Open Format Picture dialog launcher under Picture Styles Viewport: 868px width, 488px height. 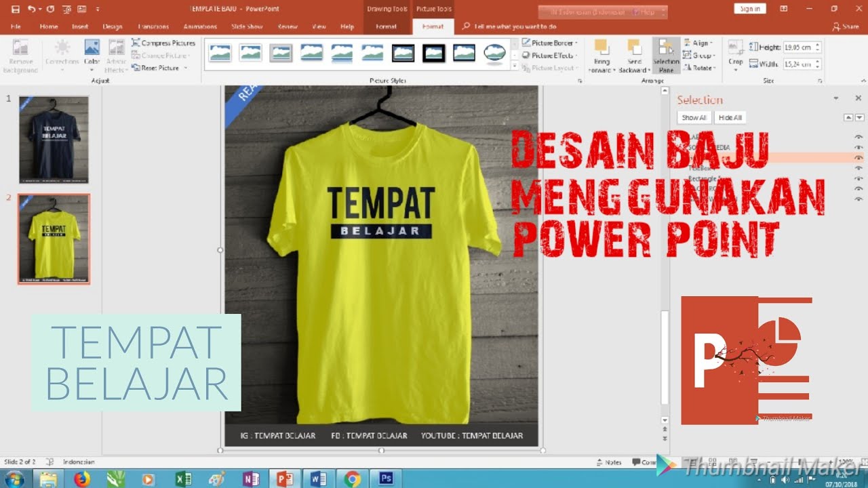[580, 81]
